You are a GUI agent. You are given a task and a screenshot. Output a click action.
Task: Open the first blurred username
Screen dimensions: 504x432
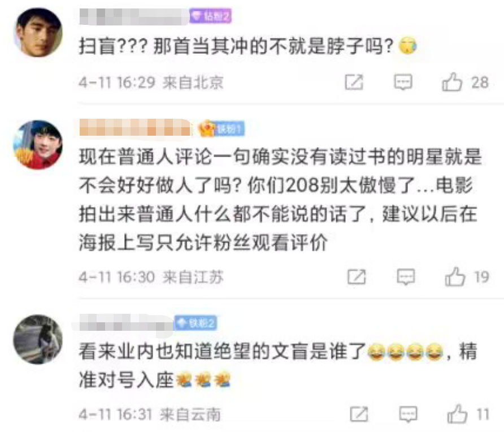point(134,16)
